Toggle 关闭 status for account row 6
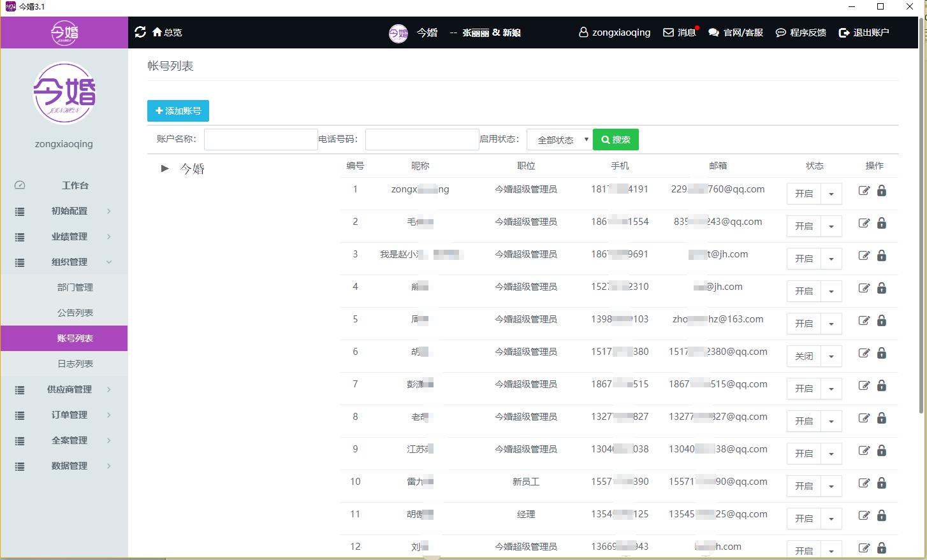Viewport: 927px width, 560px height. tap(803, 356)
